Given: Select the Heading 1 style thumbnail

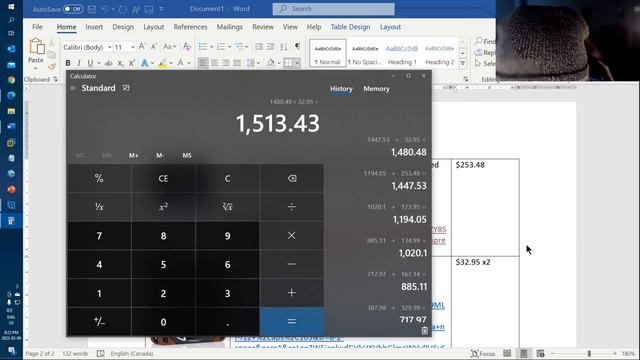Looking at the screenshot, I should coord(402,53).
